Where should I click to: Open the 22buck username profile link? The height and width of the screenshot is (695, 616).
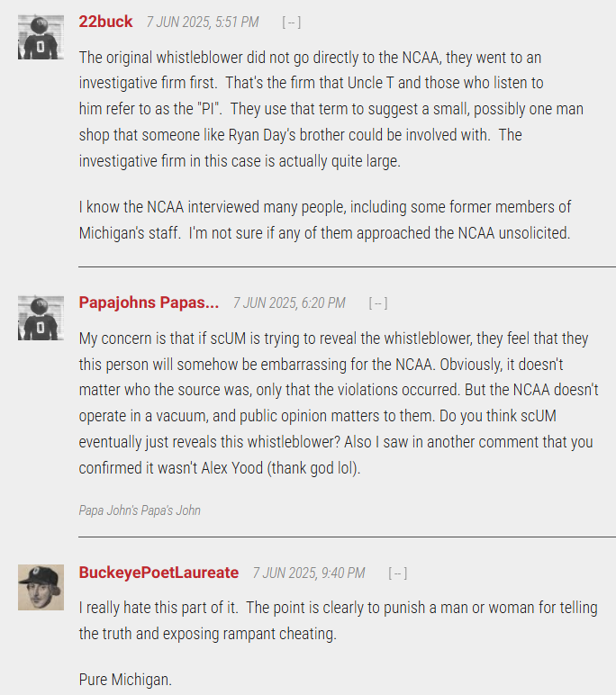(x=105, y=22)
